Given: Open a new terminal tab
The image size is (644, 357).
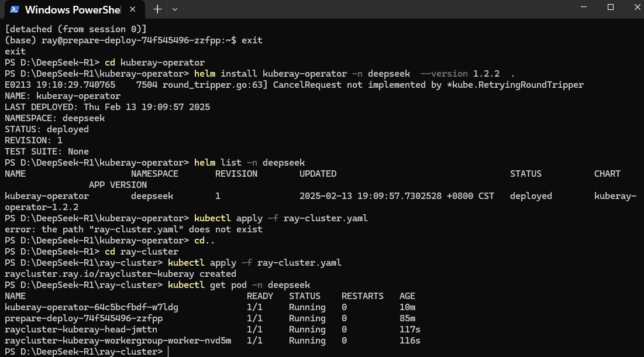Looking at the screenshot, I should pyautogui.click(x=157, y=9).
